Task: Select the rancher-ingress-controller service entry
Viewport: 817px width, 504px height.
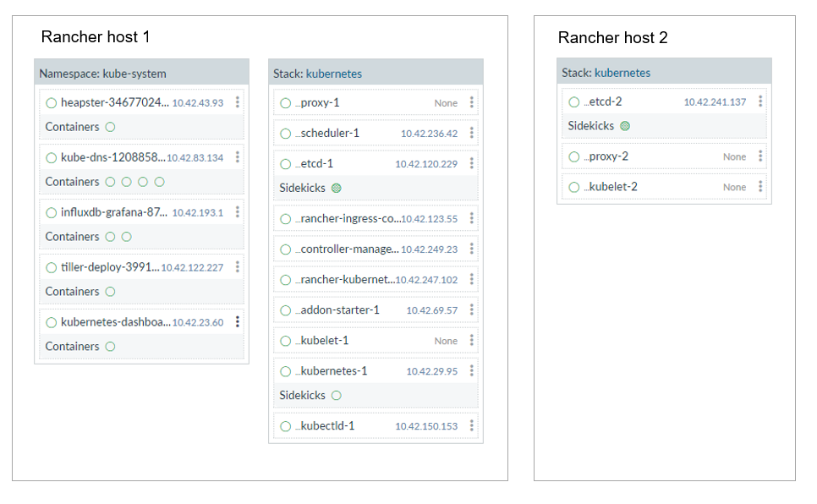Action: point(347,219)
